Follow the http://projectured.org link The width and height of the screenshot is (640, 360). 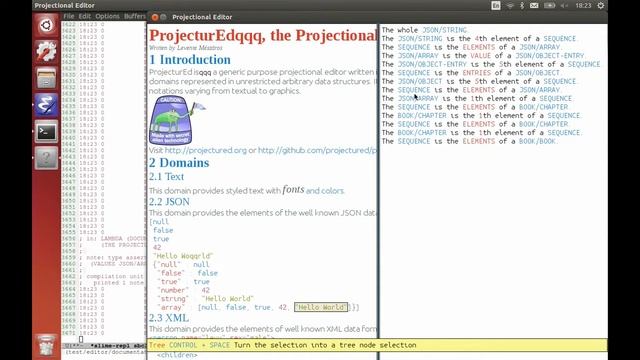pos(206,150)
